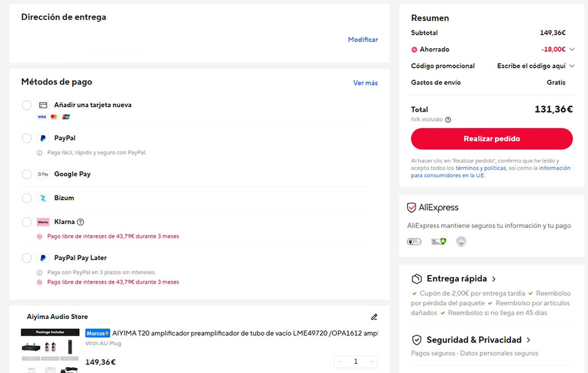The width and height of the screenshot is (588, 373).
Task: Open Entrega rápida details arrow
Action: (494, 279)
